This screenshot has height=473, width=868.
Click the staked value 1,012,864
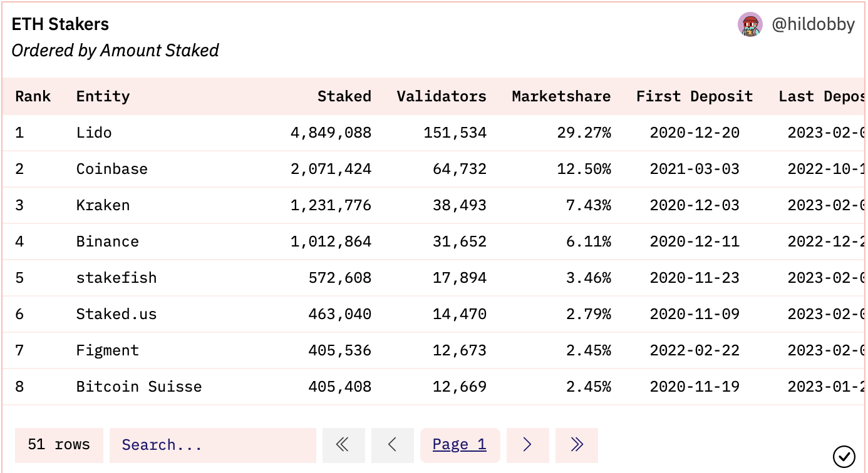point(331,242)
